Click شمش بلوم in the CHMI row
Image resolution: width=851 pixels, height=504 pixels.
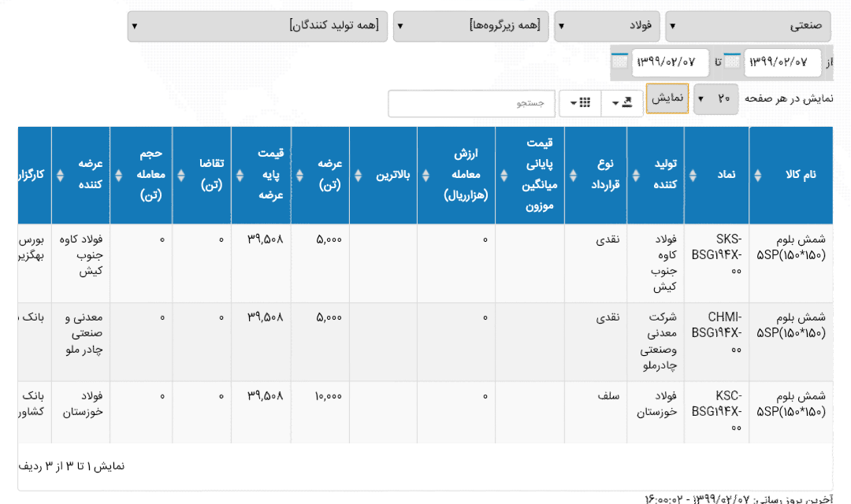[x=801, y=317]
